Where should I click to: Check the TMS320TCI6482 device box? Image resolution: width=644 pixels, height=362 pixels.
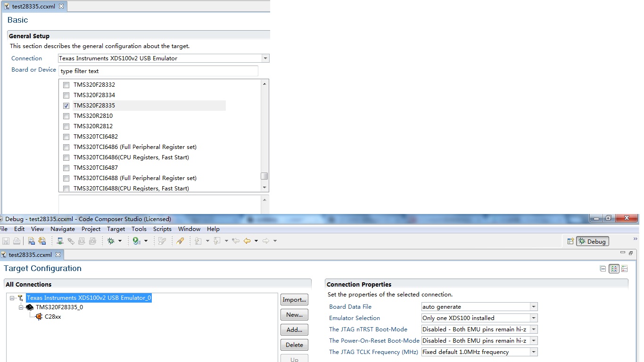click(x=66, y=137)
